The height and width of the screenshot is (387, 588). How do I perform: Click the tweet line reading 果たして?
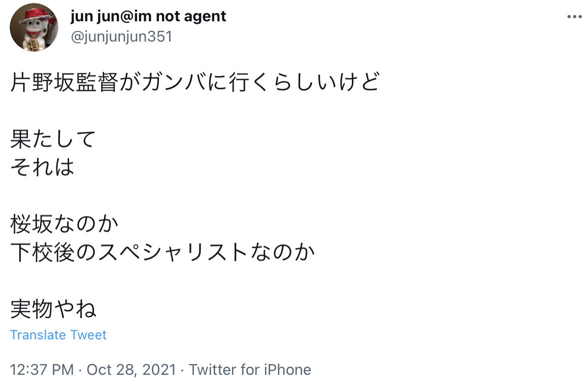pyautogui.click(x=53, y=139)
